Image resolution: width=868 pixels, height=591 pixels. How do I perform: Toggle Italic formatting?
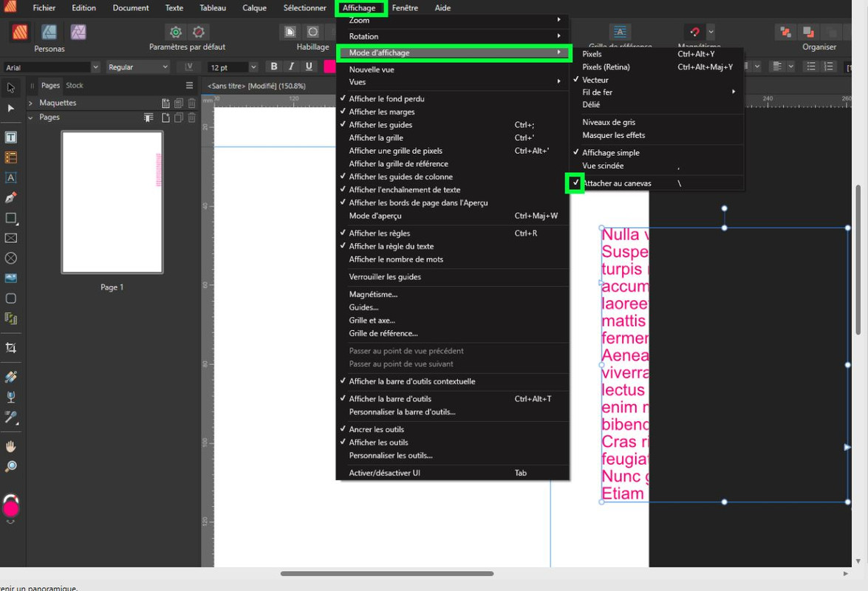point(291,66)
